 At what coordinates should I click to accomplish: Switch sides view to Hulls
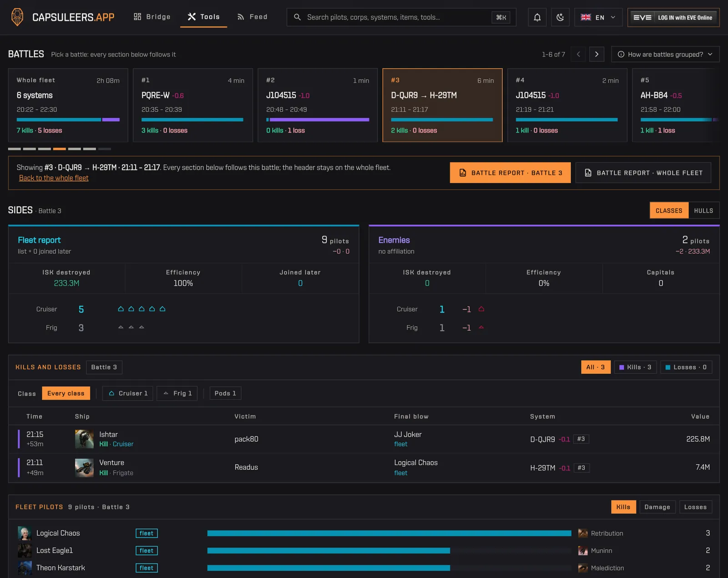tap(703, 210)
